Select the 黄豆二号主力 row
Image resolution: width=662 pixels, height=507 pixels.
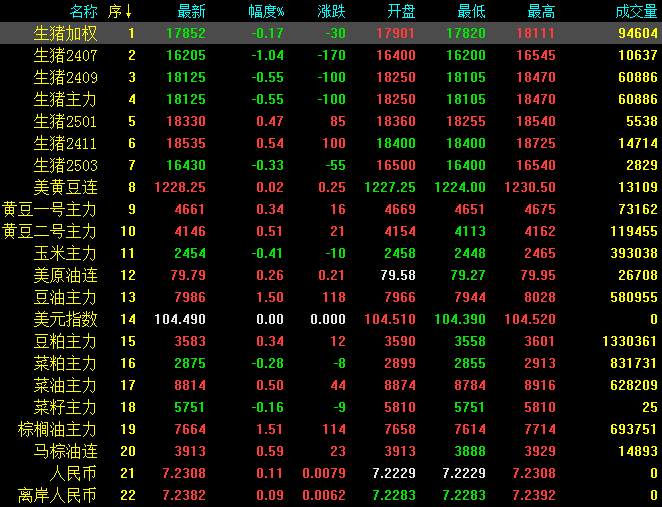coord(331,231)
